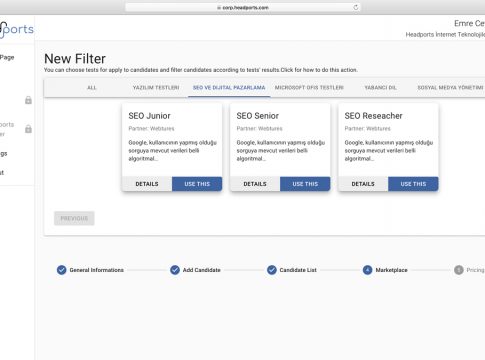Click the Previous button
This screenshot has width=485, height=360.
(x=74, y=218)
